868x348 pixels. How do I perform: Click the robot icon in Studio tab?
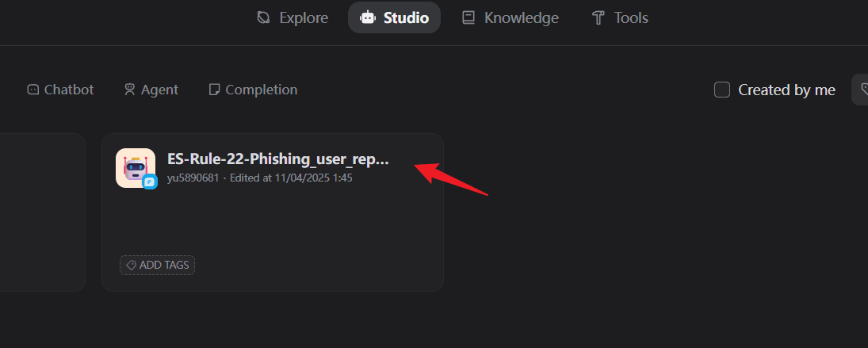(368, 17)
